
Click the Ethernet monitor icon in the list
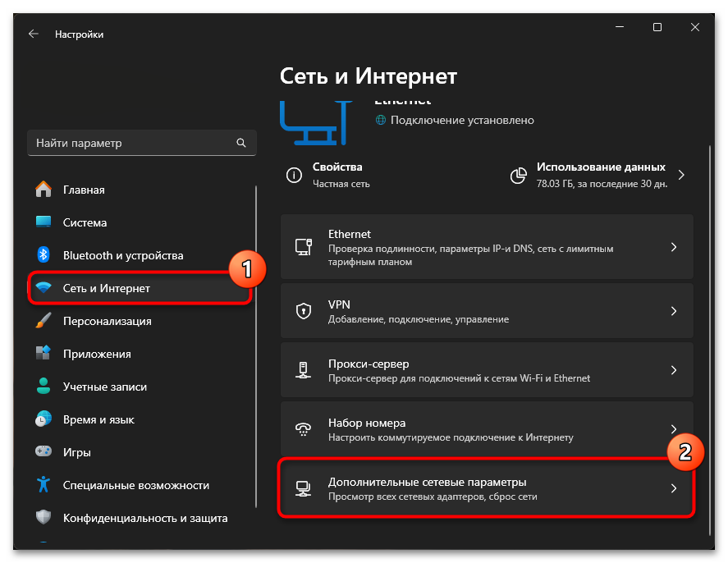click(304, 247)
